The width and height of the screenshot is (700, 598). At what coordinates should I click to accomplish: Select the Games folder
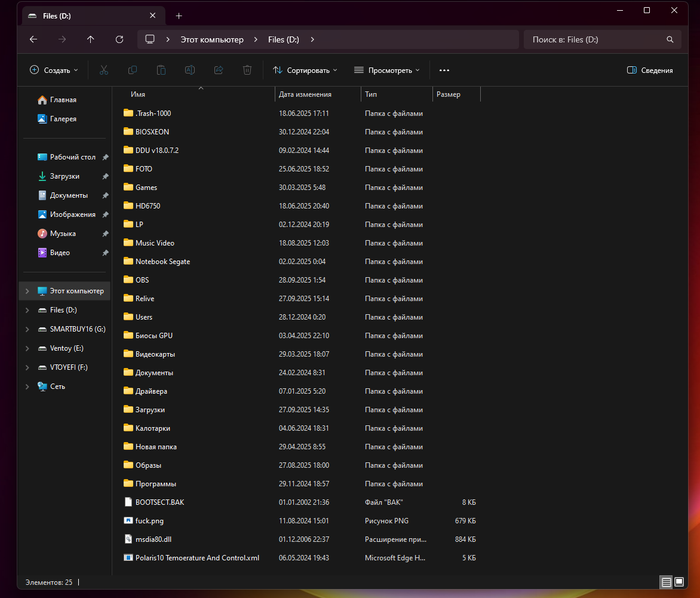coord(146,188)
